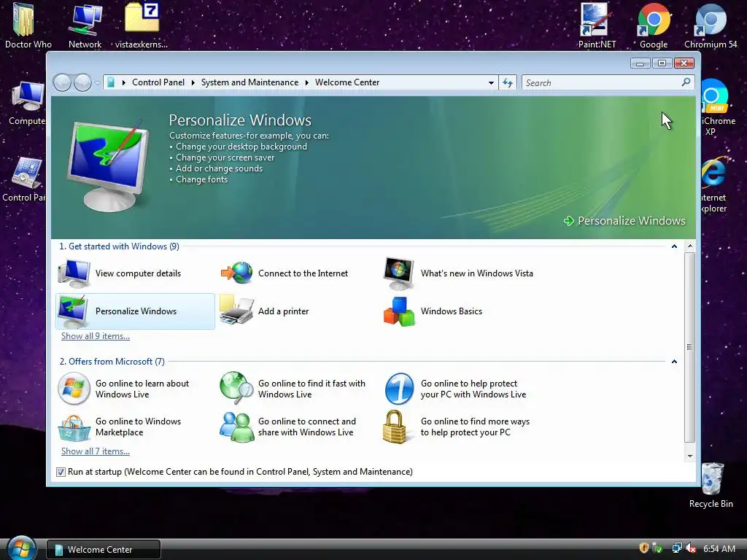Open the Windows Live learn-about flag icon
747x560 pixels.
(74, 389)
